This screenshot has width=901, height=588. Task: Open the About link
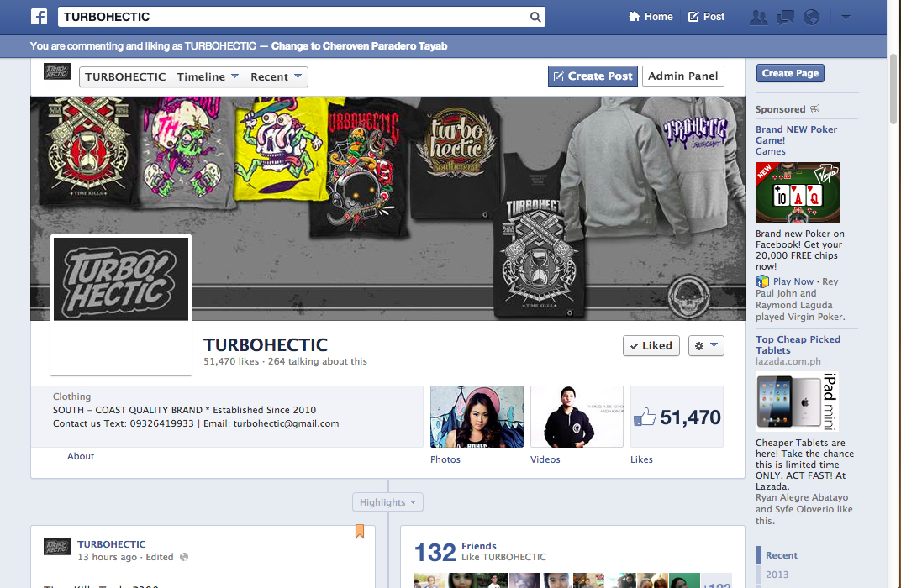(81, 456)
